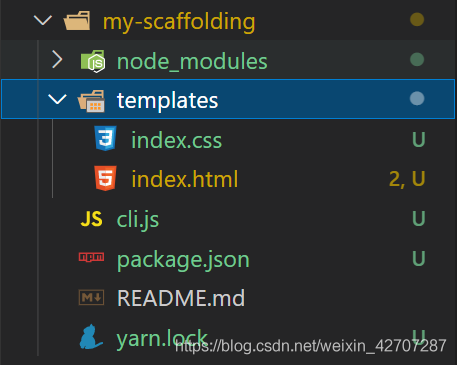This screenshot has height=365, width=457.
Task: Click the yarn cat icon of yarn.lock
Action: click(x=91, y=337)
